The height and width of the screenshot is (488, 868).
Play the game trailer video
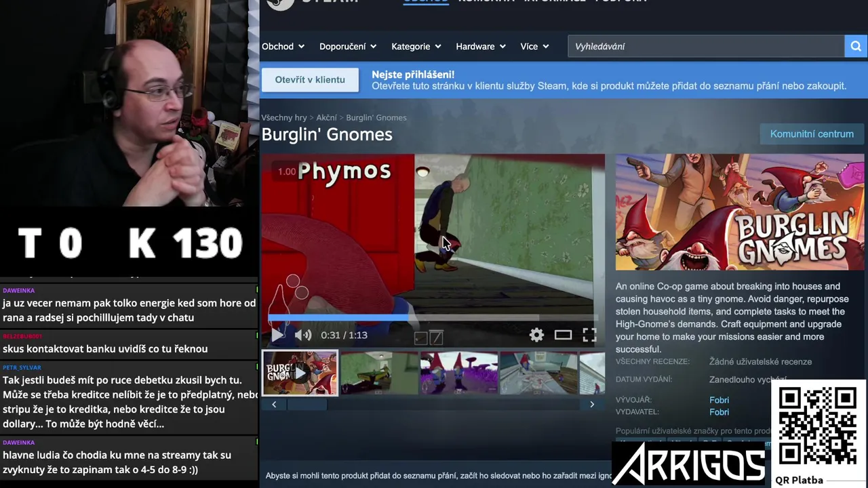(277, 335)
